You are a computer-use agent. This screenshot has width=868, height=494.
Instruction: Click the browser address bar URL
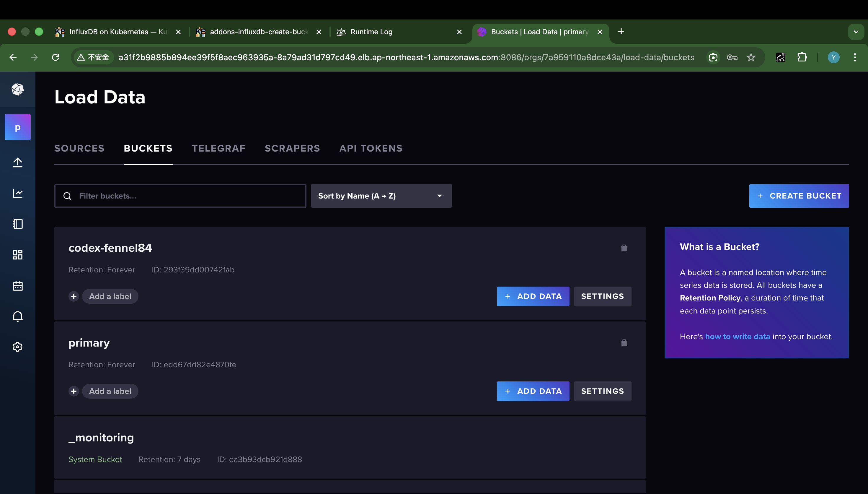(x=406, y=57)
